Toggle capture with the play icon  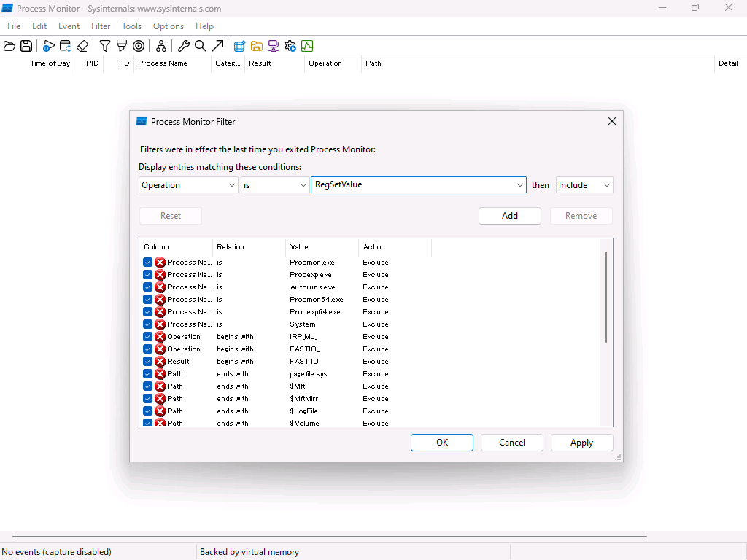(x=48, y=46)
